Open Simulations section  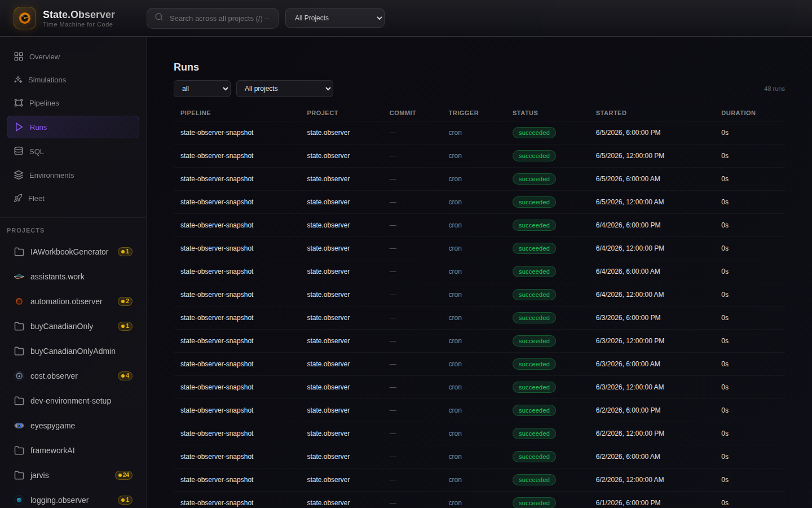(x=73, y=80)
